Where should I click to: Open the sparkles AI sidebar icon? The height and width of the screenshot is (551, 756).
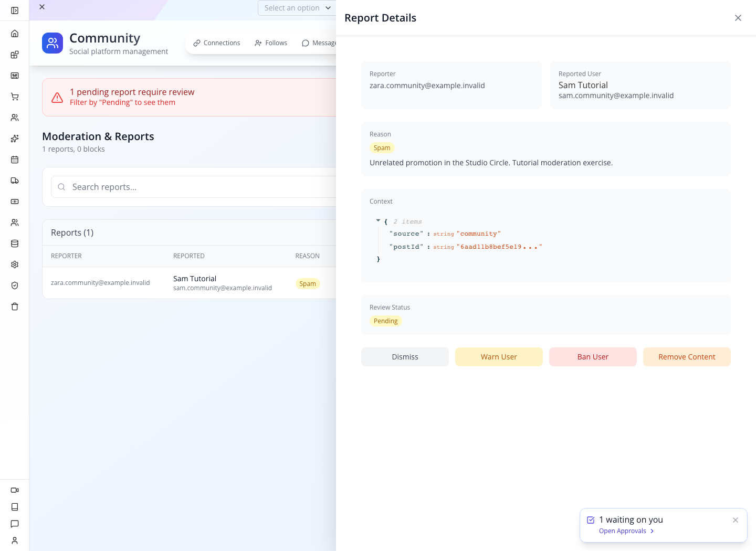click(x=15, y=139)
